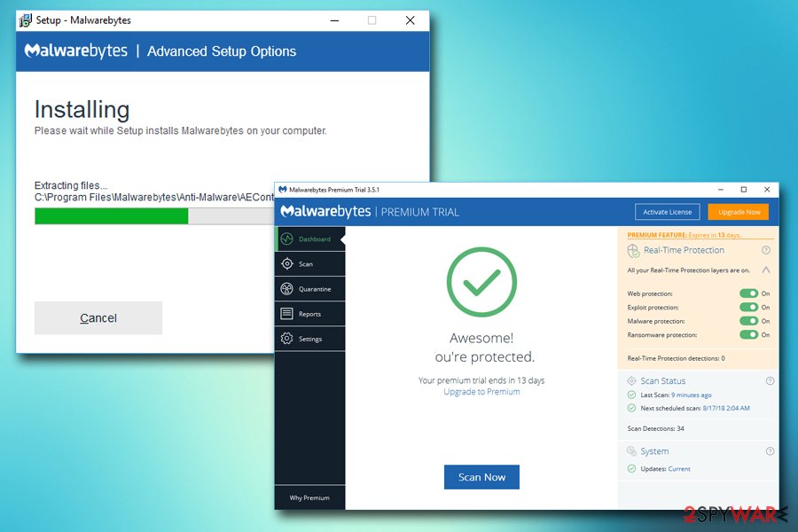Image resolution: width=798 pixels, height=532 pixels.
Task: Open the Quarantine radiation icon
Action: point(287,289)
